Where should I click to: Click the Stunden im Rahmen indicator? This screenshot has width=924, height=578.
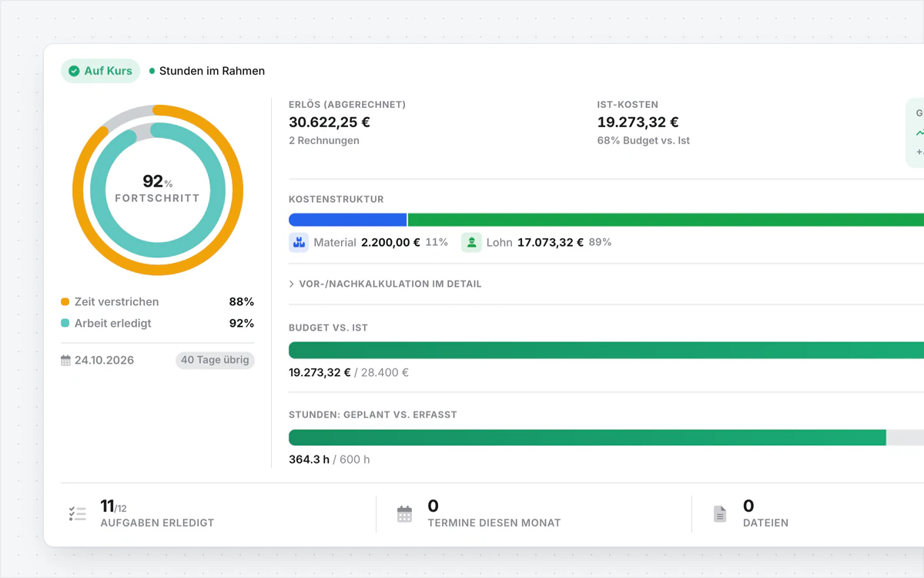point(207,71)
